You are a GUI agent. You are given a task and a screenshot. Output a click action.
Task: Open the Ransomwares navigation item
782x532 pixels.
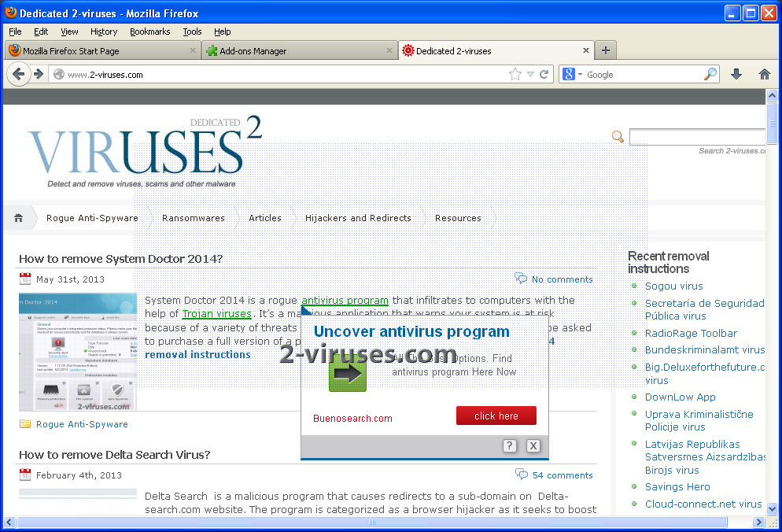tap(194, 218)
